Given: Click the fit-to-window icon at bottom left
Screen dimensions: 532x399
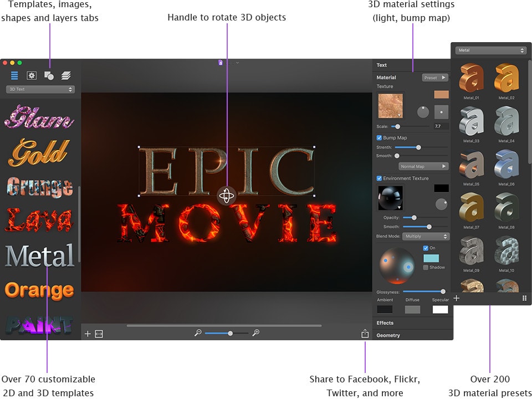Looking at the screenshot, I should pos(99,334).
